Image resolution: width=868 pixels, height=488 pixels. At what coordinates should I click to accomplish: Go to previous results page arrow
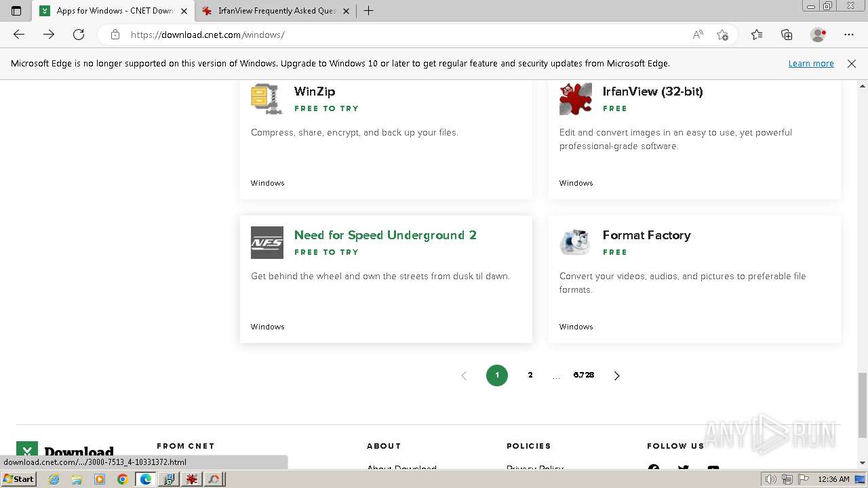click(464, 375)
